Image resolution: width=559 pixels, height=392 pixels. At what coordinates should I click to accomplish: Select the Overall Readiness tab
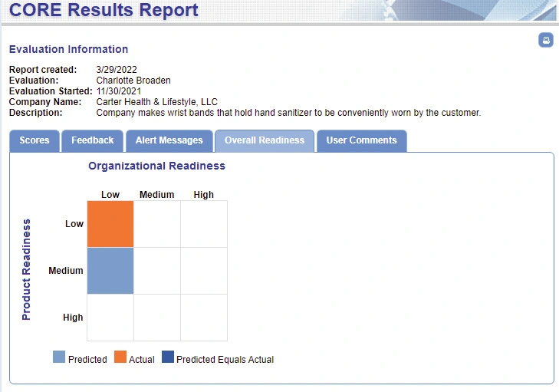point(265,140)
